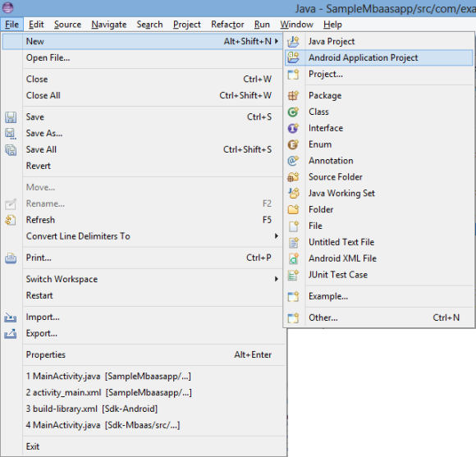This screenshot has width=476, height=457.
Task: Open the Refactor menu
Action: [x=227, y=25]
